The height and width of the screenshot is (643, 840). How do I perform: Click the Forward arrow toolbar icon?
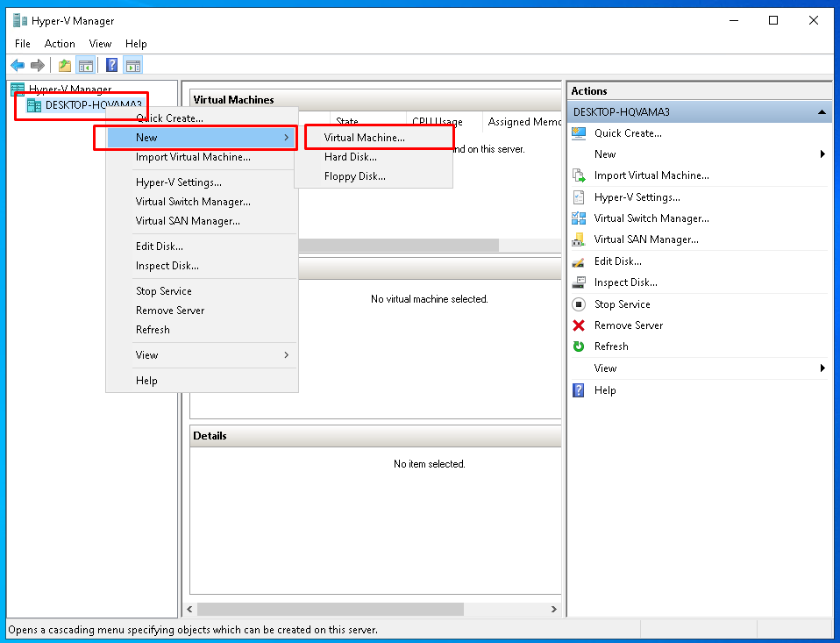[38, 66]
